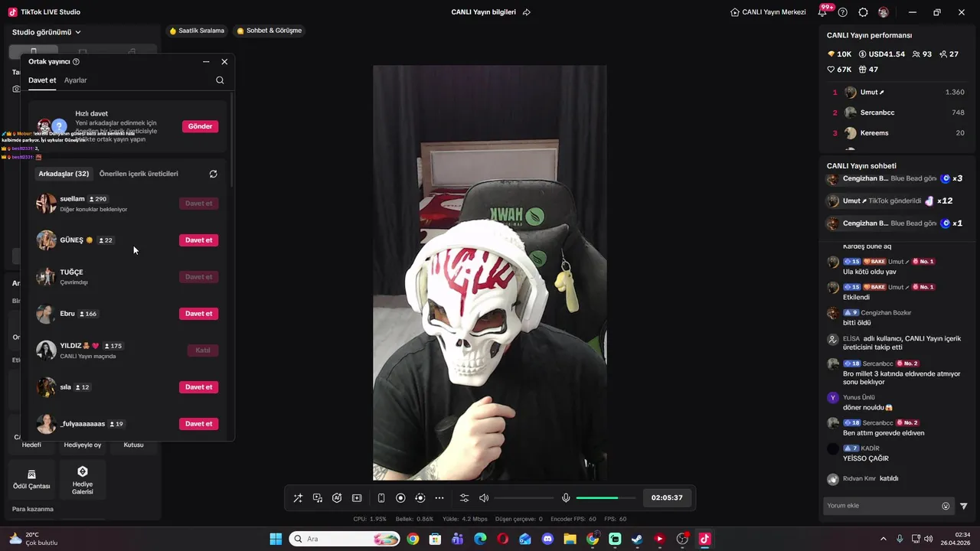Open the profile avatar menu
Image resolution: width=980 pixels, height=551 pixels.
pyautogui.click(x=884, y=12)
